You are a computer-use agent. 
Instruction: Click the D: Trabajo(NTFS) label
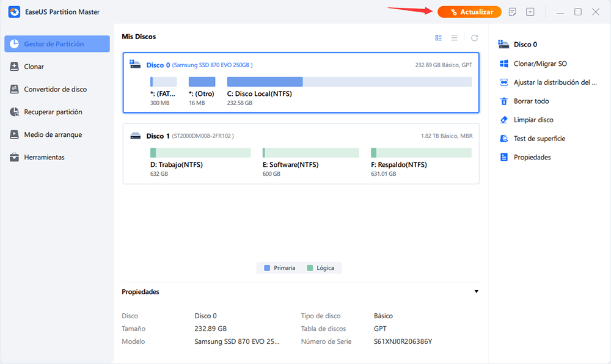pyautogui.click(x=177, y=165)
